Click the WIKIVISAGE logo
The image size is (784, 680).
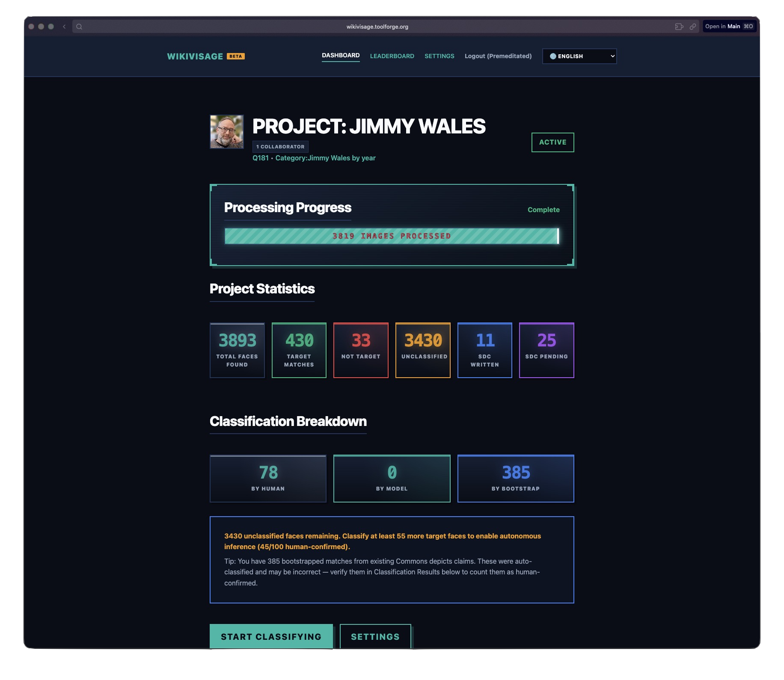[x=195, y=56]
